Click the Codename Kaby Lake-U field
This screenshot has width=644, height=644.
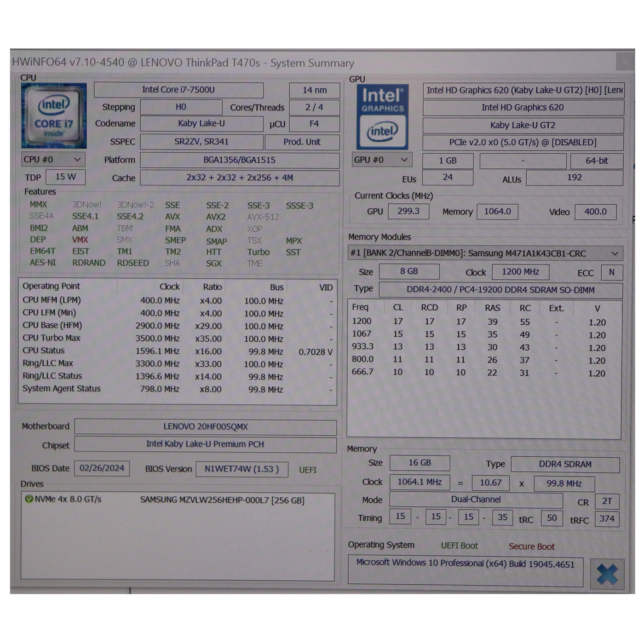tap(201, 124)
